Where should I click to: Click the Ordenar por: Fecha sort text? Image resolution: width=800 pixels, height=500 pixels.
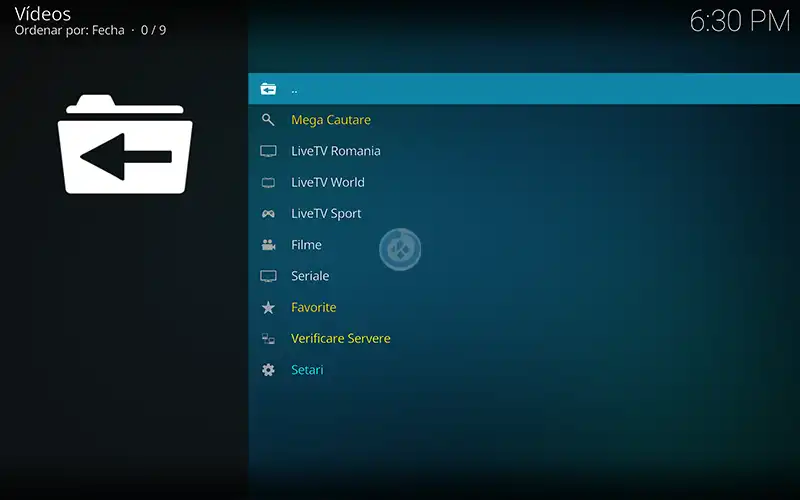coord(69,30)
